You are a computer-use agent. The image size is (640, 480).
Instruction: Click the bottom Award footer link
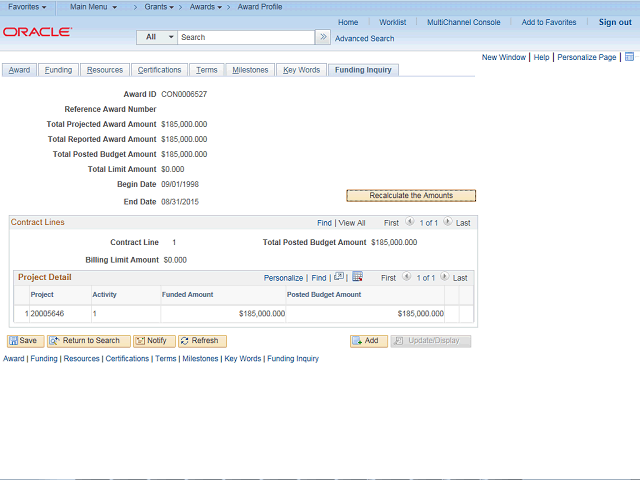tap(14, 358)
